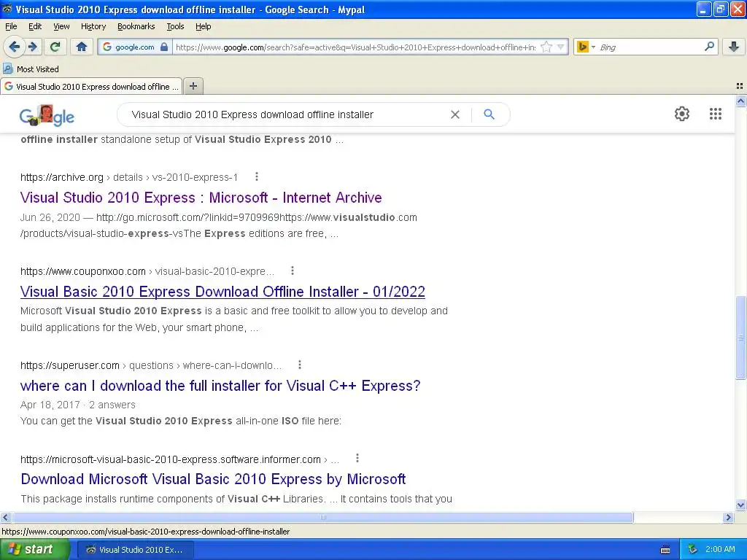Open options for superuser.com result
747x560 pixels.
300,365
